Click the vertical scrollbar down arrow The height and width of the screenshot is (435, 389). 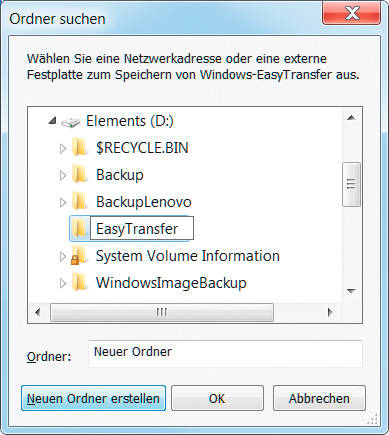[x=351, y=291]
